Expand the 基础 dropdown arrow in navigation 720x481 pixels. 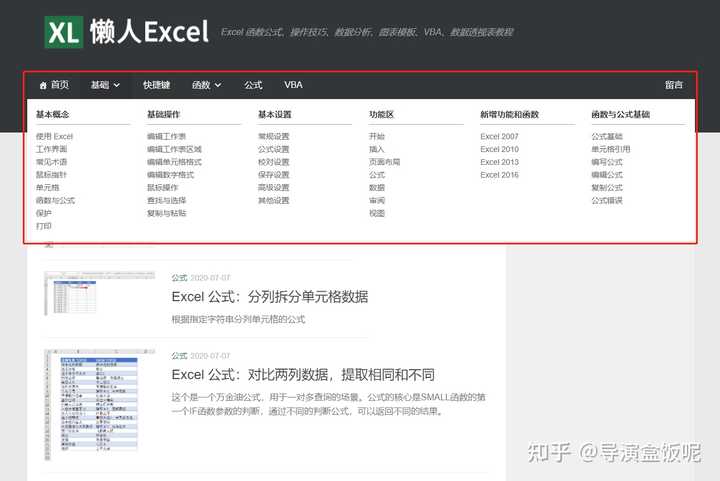(x=117, y=85)
